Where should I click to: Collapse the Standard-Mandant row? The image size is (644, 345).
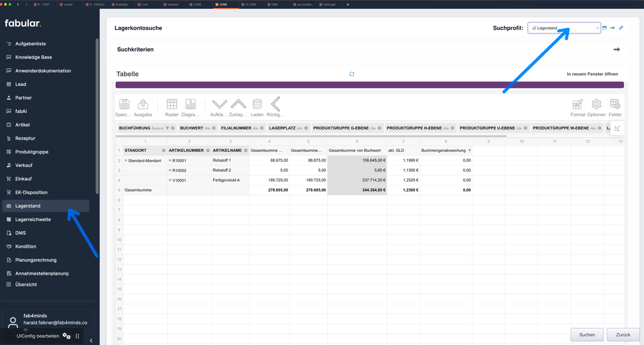tap(126, 161)
